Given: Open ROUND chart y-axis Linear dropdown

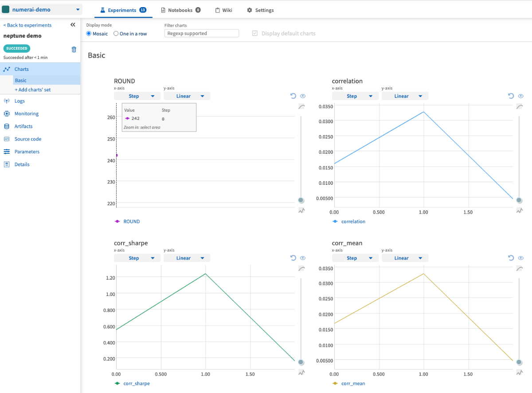Looking at the screenshot, I should coord(187,96).
